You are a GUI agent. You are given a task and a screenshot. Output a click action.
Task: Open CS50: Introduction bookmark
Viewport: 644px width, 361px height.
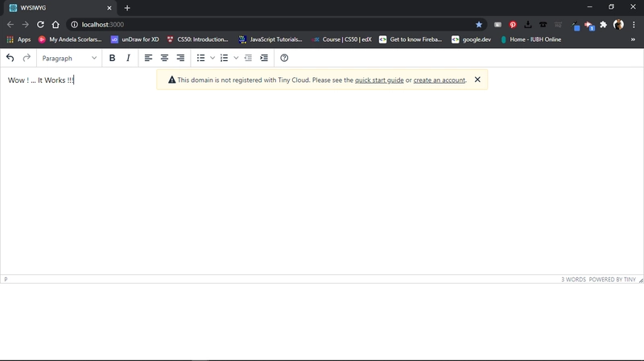[x=197, y=39]
